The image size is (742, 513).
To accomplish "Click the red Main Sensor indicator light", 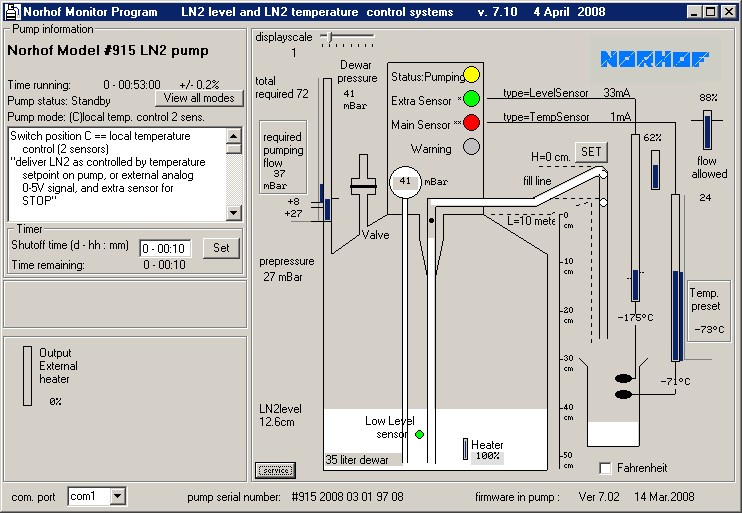I will [x=471, y=123].
